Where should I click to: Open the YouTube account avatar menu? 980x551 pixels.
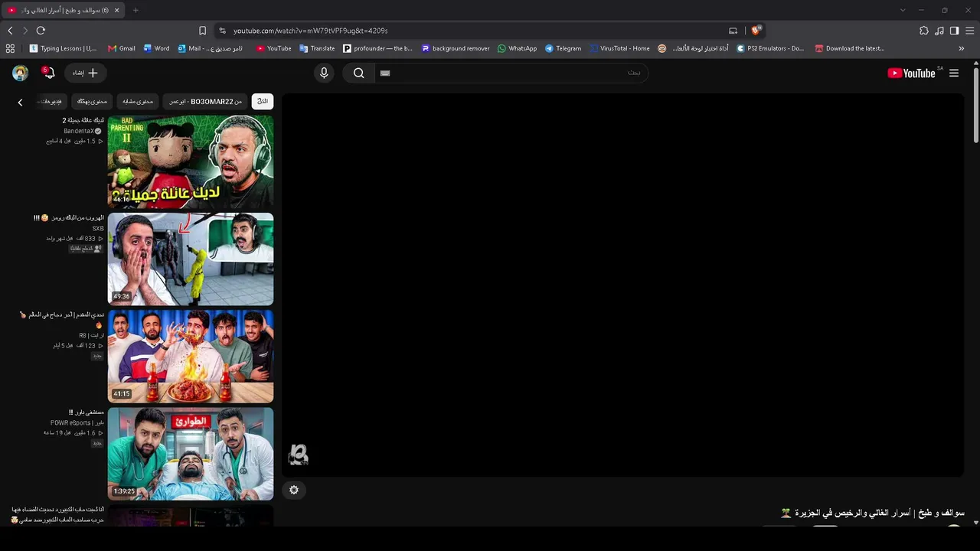[x=21, y=73]
